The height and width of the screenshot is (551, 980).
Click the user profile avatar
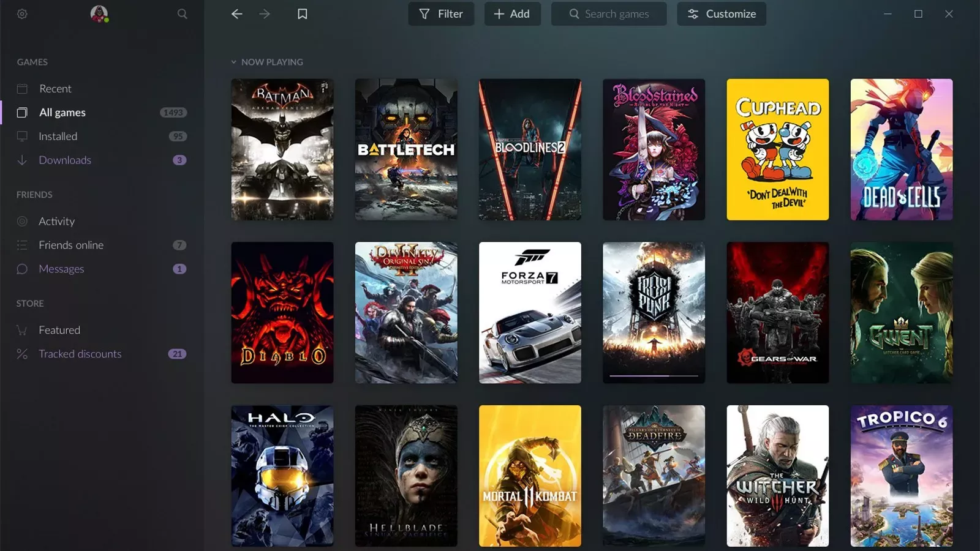pos(99,13)
